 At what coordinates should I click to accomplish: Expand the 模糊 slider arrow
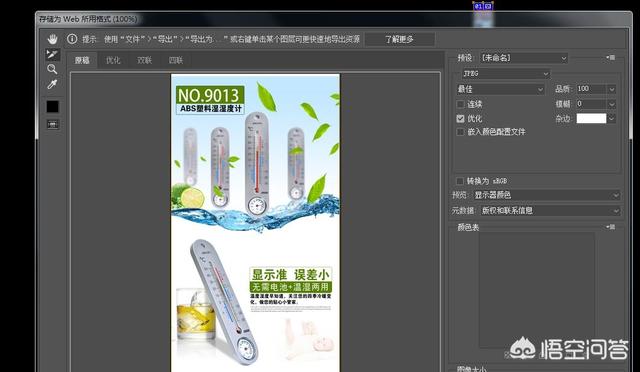(x=611, y=104)
